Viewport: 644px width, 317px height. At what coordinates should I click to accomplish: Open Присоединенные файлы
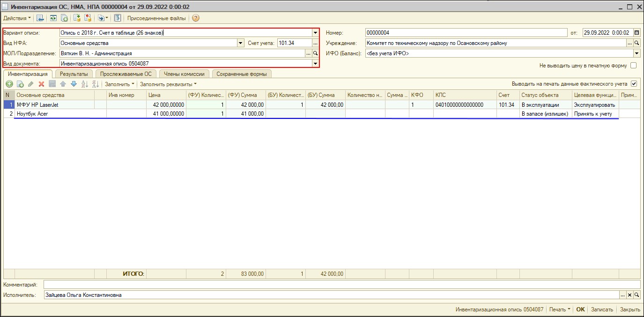click(x=157, y=18)
